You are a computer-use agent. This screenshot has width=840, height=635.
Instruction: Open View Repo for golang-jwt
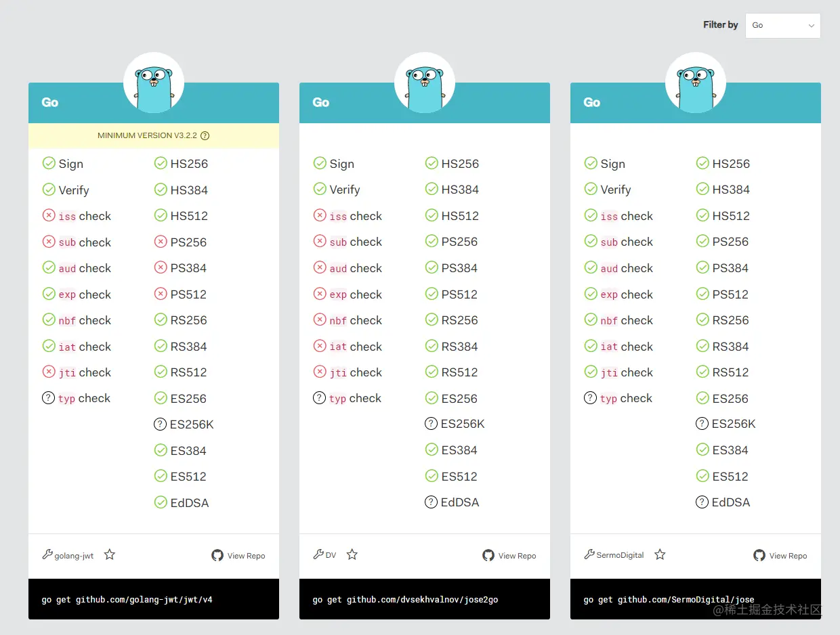[x=238, y=556]
